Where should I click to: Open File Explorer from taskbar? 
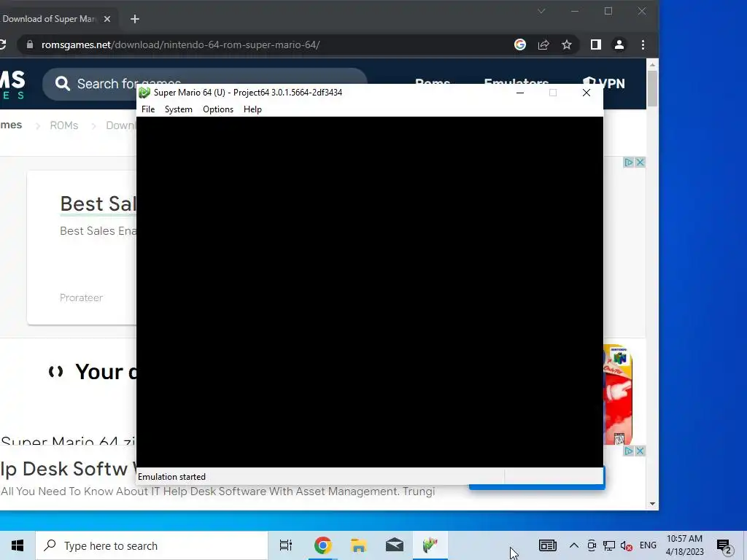coord(358,545)
